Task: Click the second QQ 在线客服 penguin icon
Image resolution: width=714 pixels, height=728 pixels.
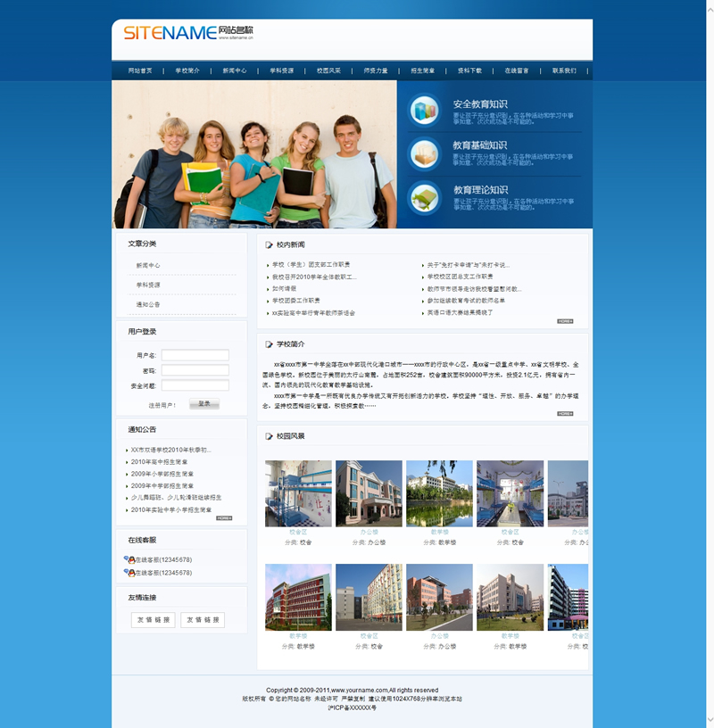Action: click(130, 573)
